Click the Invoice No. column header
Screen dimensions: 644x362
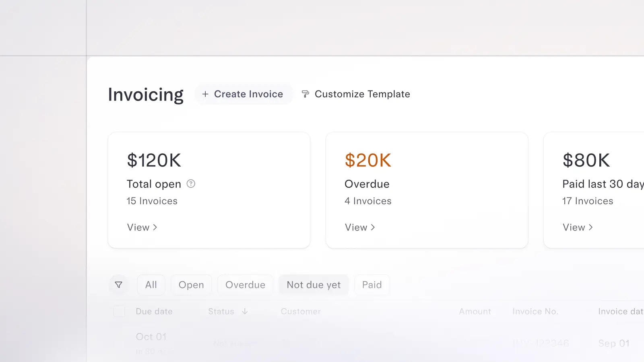tap(535, 311)
